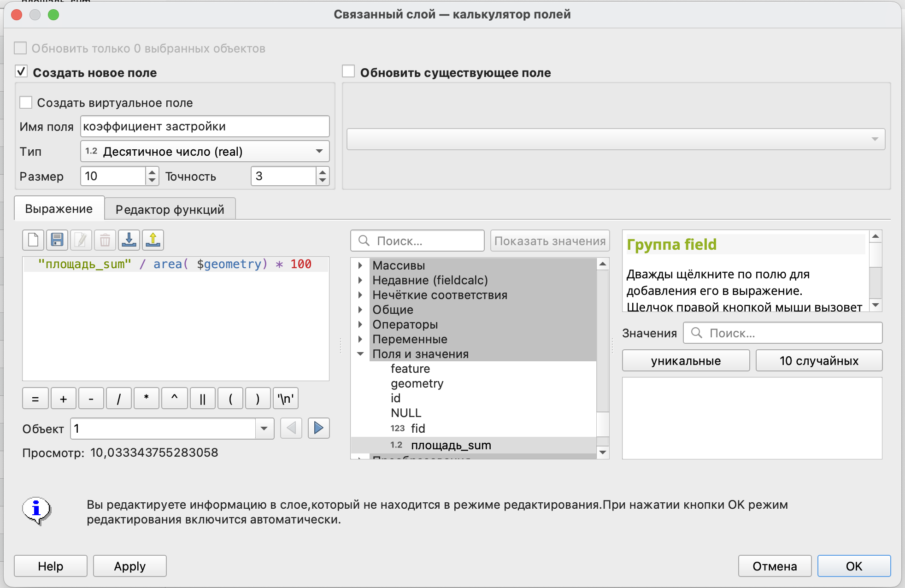This screenshot has height=588, width=905.
Task: Insert multiplication operator button
Action: (x=146, y=399)
